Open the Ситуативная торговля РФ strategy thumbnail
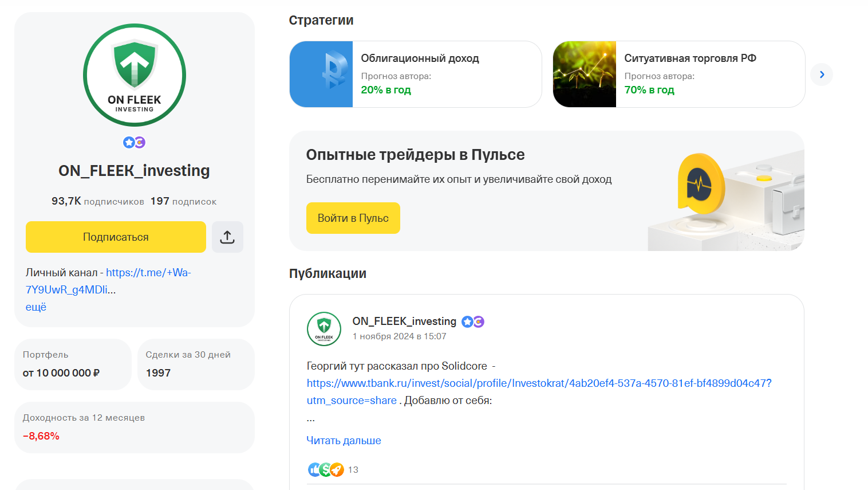 (585, 74)
